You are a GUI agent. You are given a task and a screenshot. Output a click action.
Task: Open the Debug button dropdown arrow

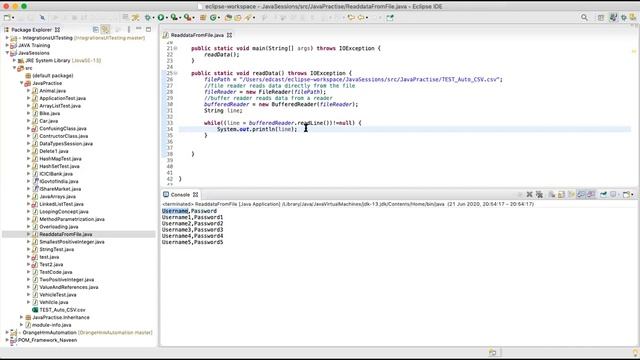click(x=153, y=18)
